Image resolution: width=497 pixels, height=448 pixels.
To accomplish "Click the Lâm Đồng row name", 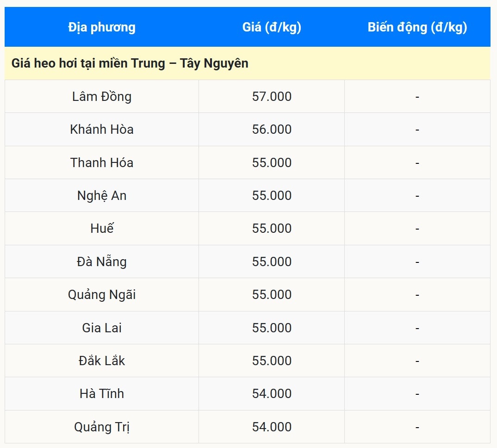I will (x=102, y=97).
